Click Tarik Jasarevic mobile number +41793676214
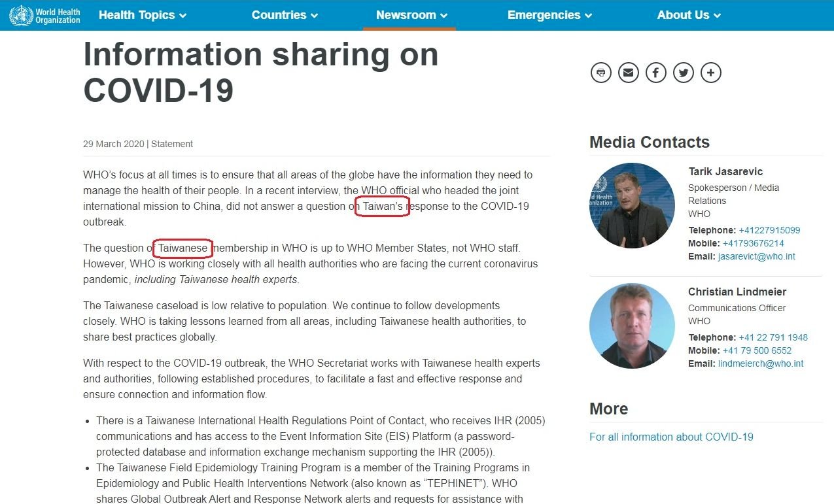 (x=754, y=243)
